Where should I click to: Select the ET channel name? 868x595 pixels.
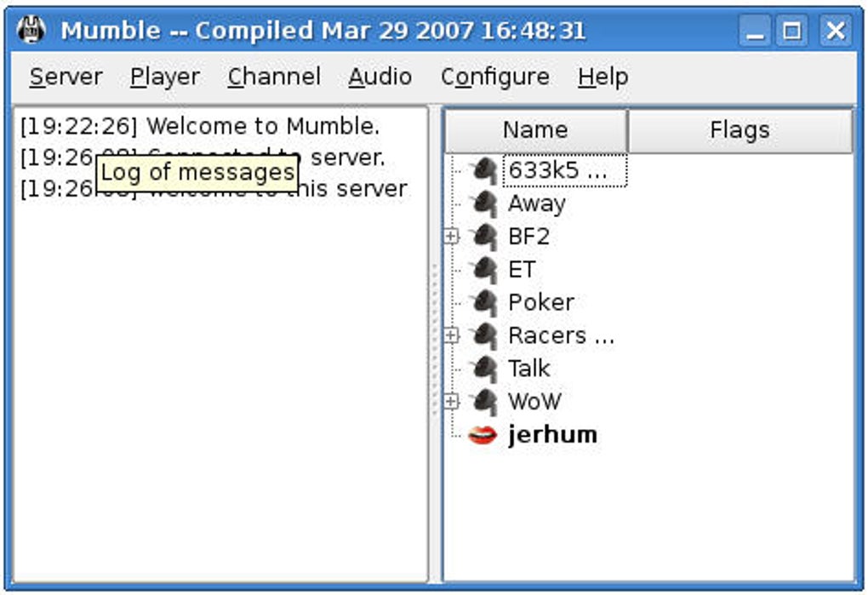point(522,270)
